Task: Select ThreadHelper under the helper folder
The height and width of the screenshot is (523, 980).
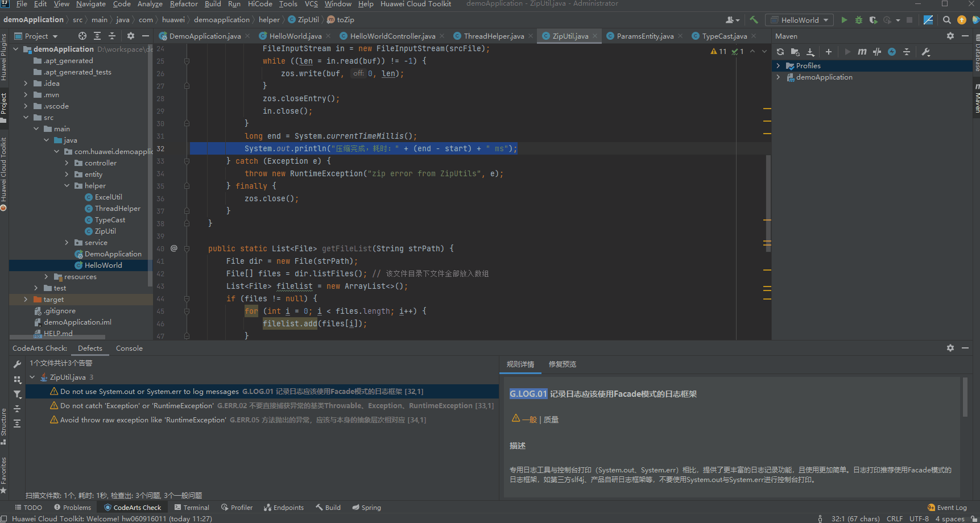Action: 118,208
